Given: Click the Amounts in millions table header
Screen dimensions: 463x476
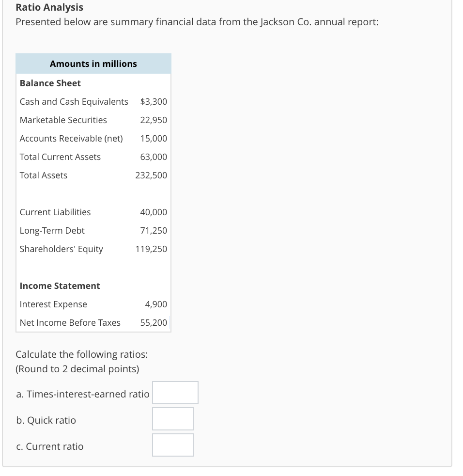Looking at the screenshot, I should pyautogui.click(x=93, y=63).
